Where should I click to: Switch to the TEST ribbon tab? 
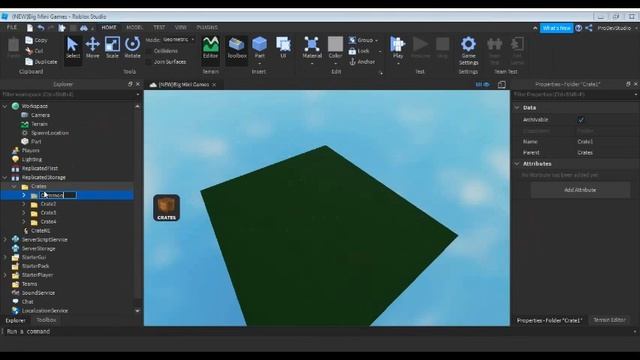159,28
